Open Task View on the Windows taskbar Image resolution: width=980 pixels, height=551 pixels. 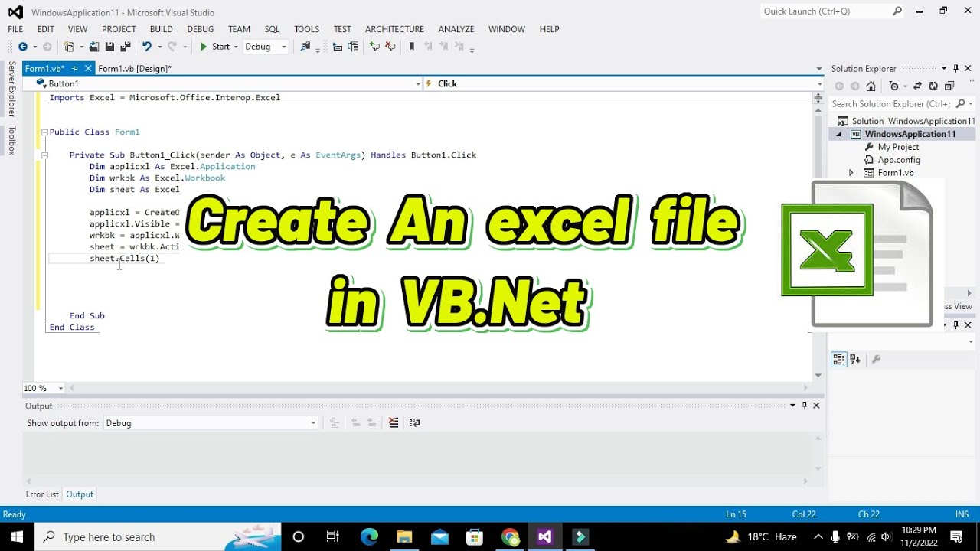tap(333, 536)
